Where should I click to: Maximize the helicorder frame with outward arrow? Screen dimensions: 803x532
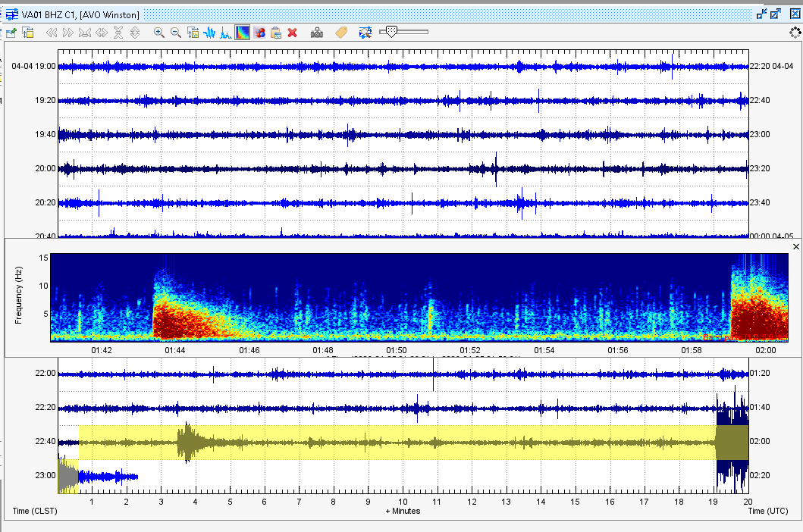[776, 14]
